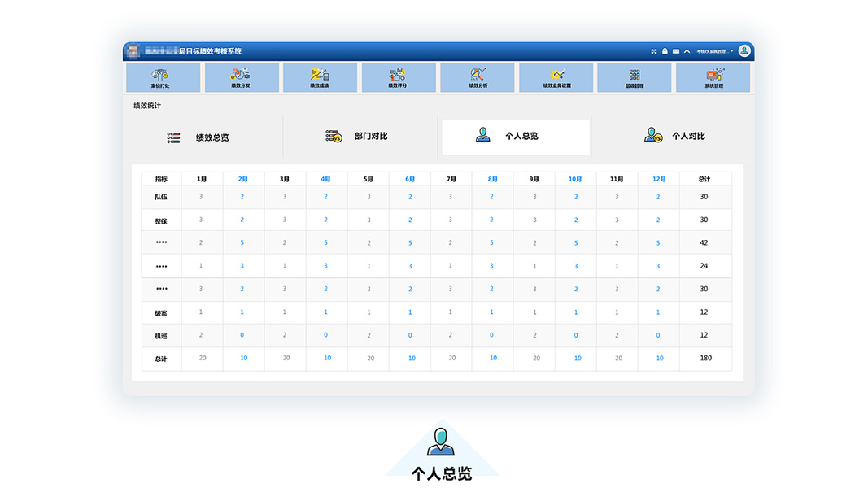Click the 2月 value in the 队伍 row
Image resolution: width=868 pixels, height=488 pixels.
click(242, 196)
